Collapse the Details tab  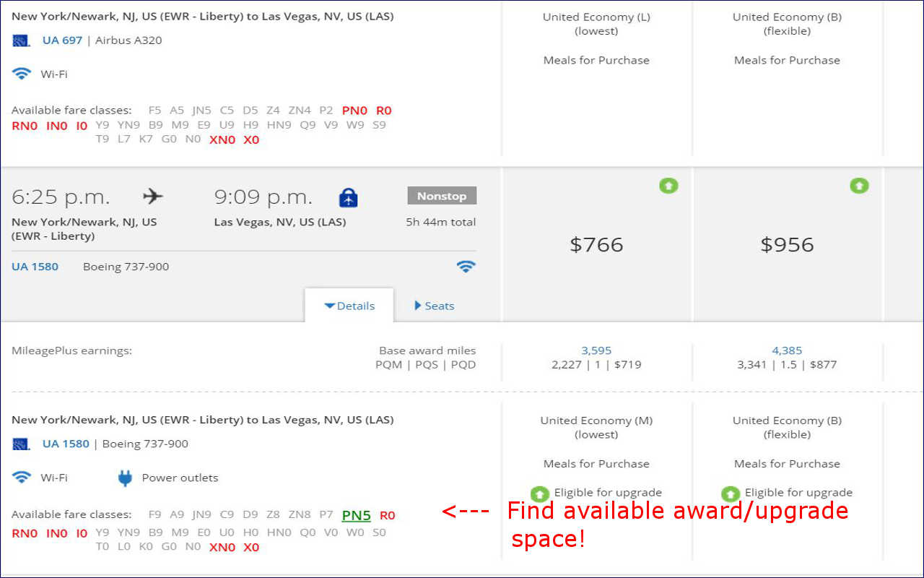tap(349, 306)
